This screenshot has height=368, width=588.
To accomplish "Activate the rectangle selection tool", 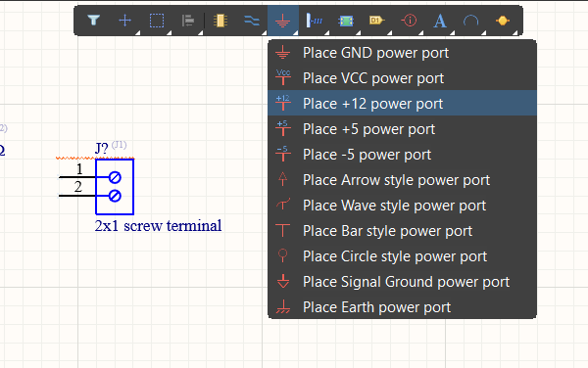I will [x=157, y=21].
